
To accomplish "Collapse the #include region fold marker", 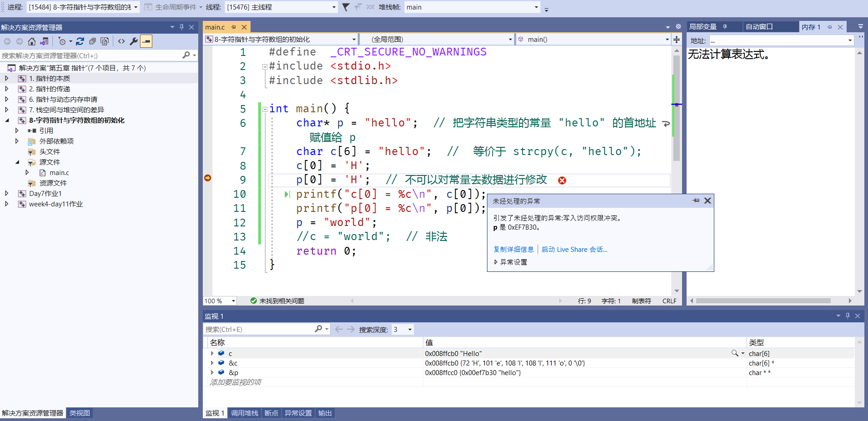I will tap(265, 66).
